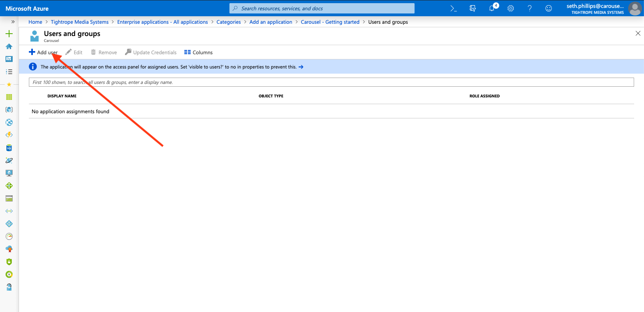This screenshot has height=312, width=644.
Task: Open Azure Active Directory diamond icon
Action: [9, 224]
